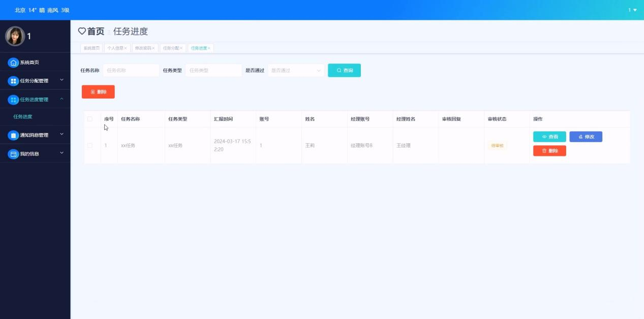This screenshot has width=644, height=319.
Task: Focus the 任务名称 input field
Action: click(x=131, y=71)
